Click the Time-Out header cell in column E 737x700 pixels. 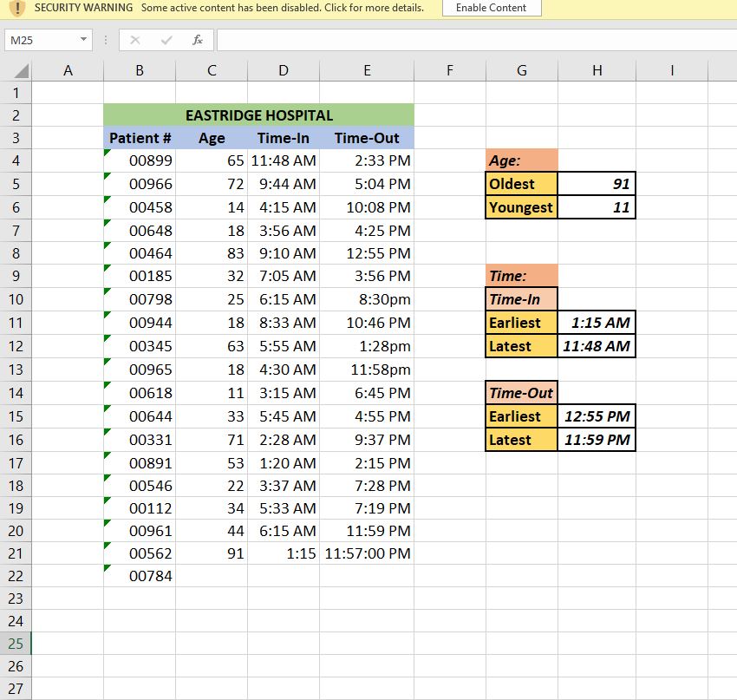367,138
